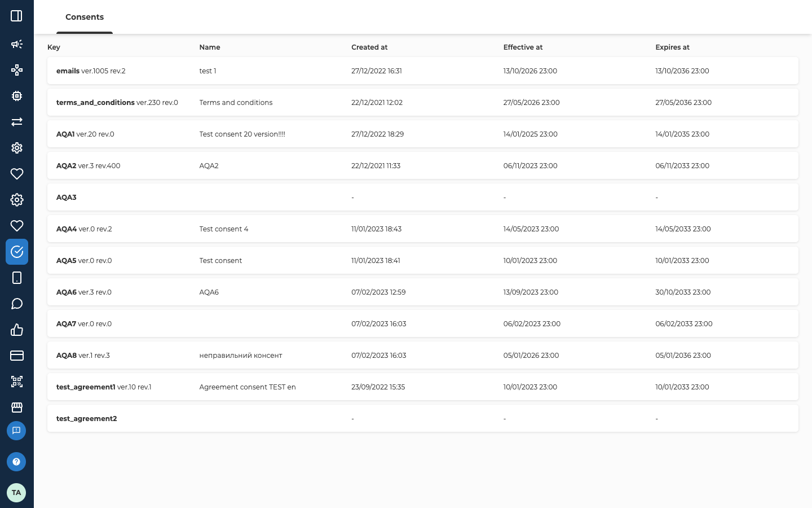The height and width of the screenshot is (508, 812).
Task: Click created date 22/12/2021 12:02
Action: (377, 103)
